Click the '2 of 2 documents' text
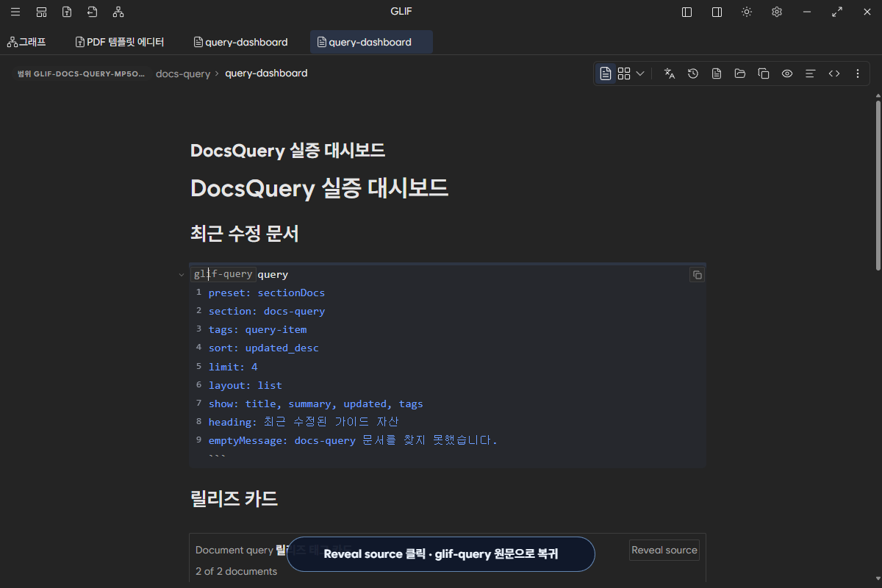This screenshot has width=882, height=588. [237, 571]
